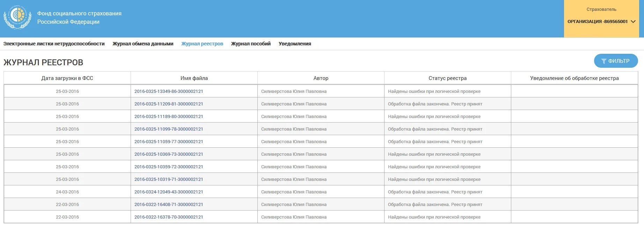Select the Журнал реестров tab
Image resolution: width=644 pixels, height=228 pixels.
point(202,44)
